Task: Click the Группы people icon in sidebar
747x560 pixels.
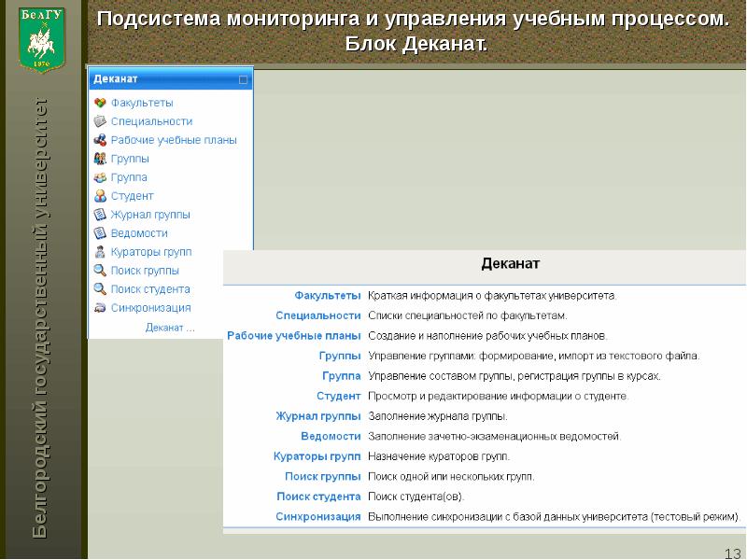Action: point(100,159)
